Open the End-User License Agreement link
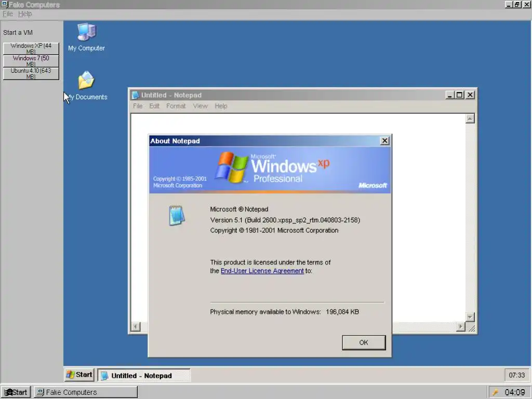The height and width of the screenshot is (399, 532). click(262, 271)
